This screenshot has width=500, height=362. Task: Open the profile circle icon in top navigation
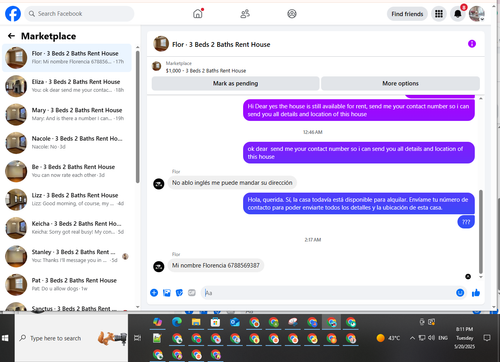[292, 14]
